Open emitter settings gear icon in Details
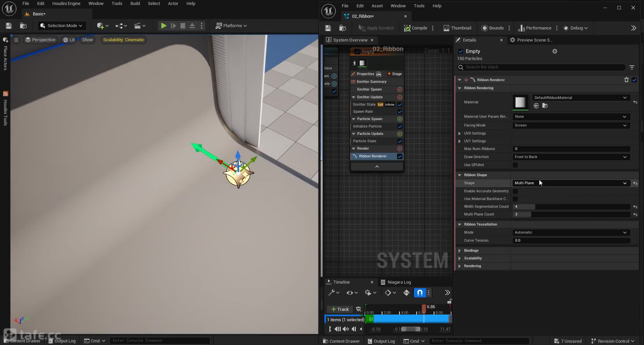Viewport: 644px width, 345px height. [555, 51]
